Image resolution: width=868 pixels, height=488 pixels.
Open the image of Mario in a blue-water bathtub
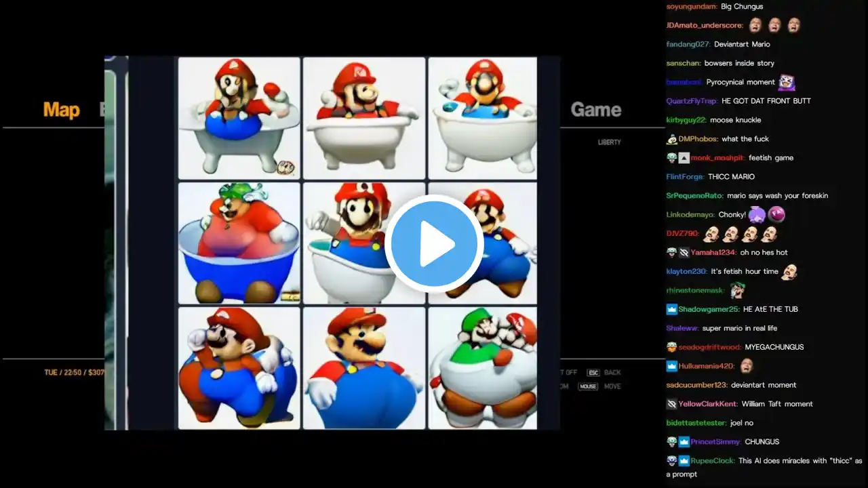pos(239,118)
